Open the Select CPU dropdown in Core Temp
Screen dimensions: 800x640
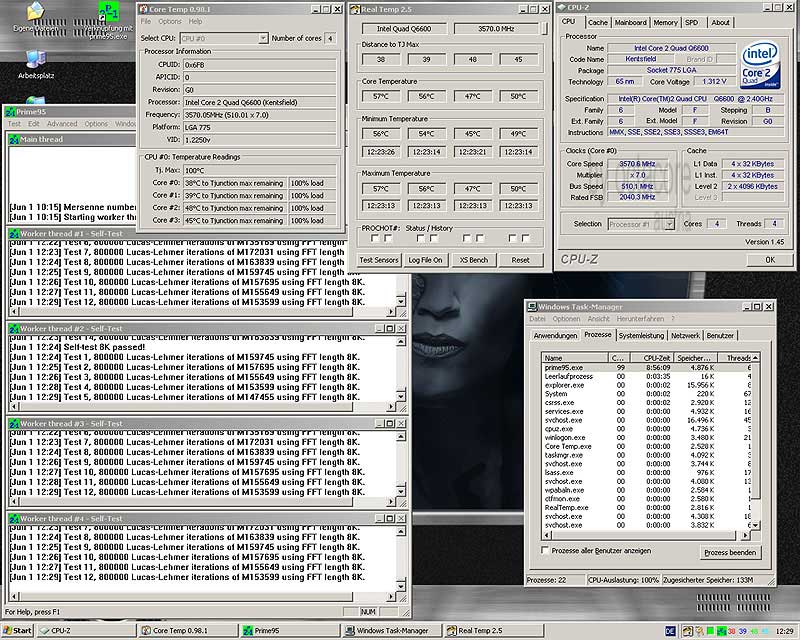tap(263, 38)
